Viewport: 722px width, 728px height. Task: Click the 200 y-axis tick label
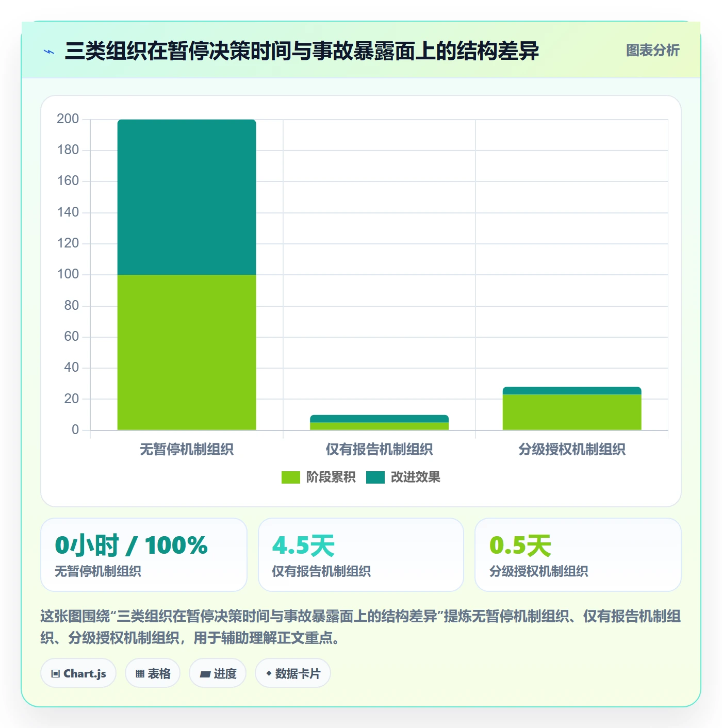pos(68,119)
